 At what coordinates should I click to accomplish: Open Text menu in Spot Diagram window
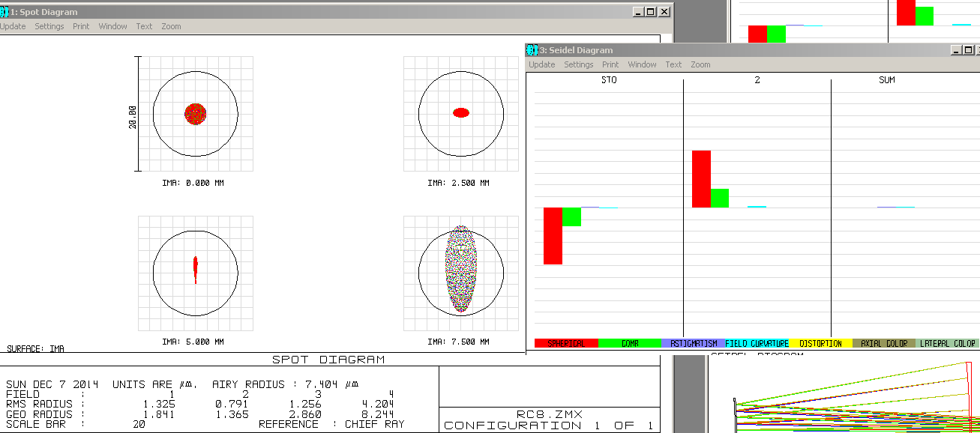coord(144,26)
